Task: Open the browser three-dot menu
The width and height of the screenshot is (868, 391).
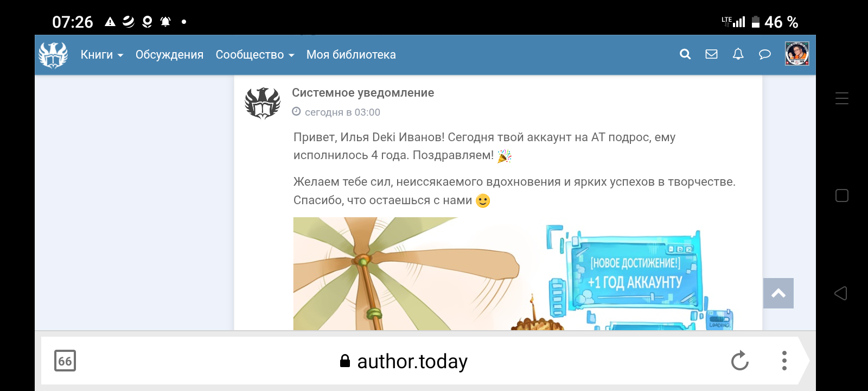Action: tap(784, 361)
